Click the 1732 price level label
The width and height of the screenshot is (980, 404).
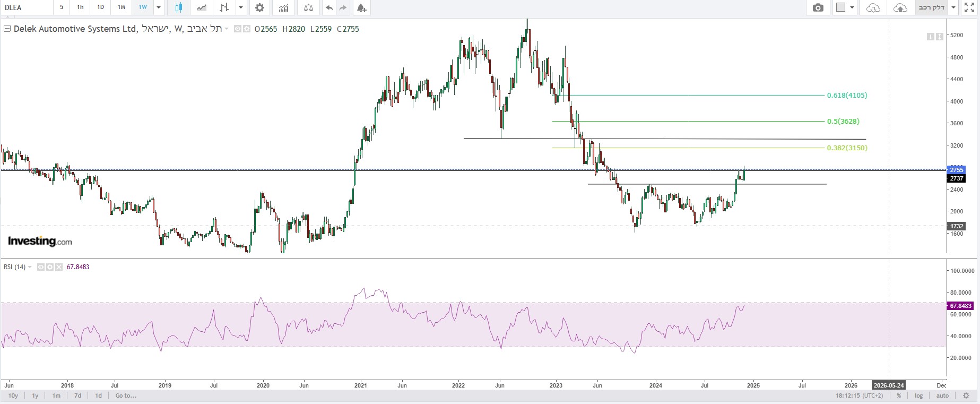[956, 226]
